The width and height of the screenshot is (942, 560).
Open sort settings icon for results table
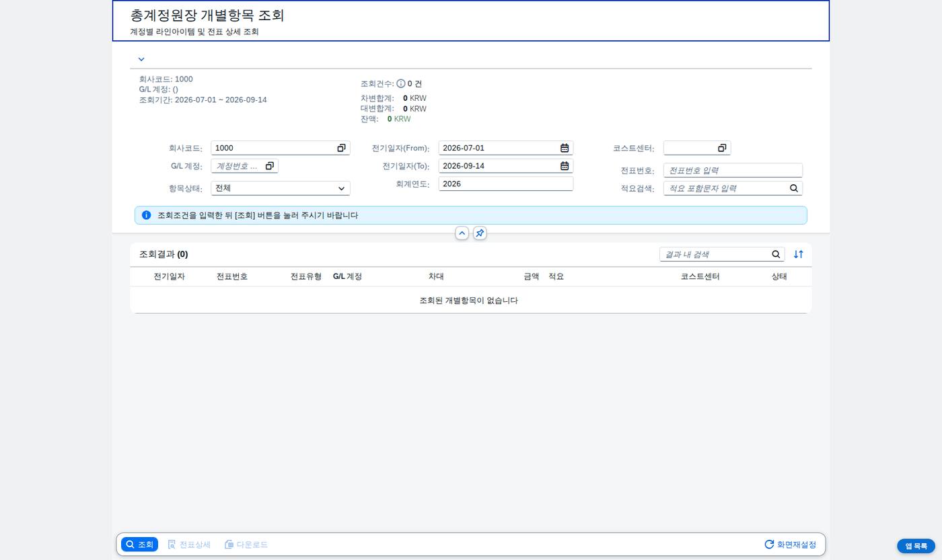[798, 254]
